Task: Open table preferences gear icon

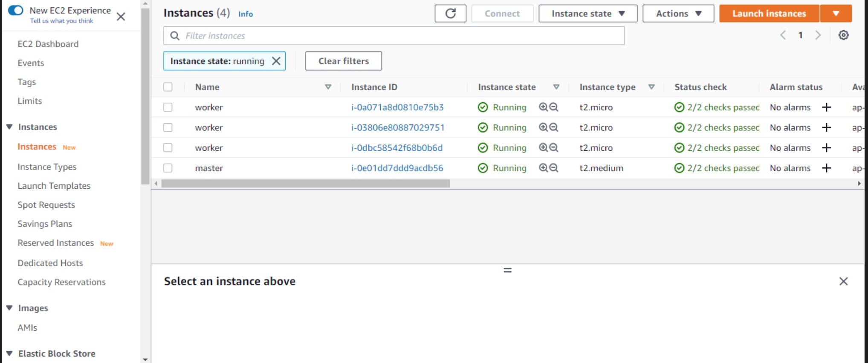Action: pos(843,35)
